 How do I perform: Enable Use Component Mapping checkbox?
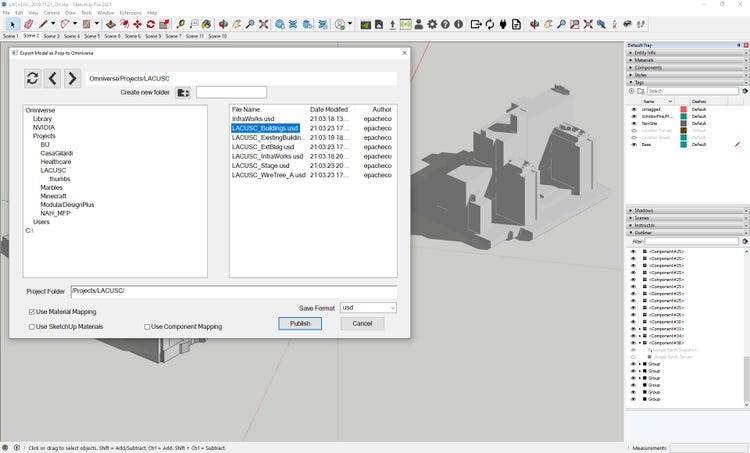coord(148,326)
